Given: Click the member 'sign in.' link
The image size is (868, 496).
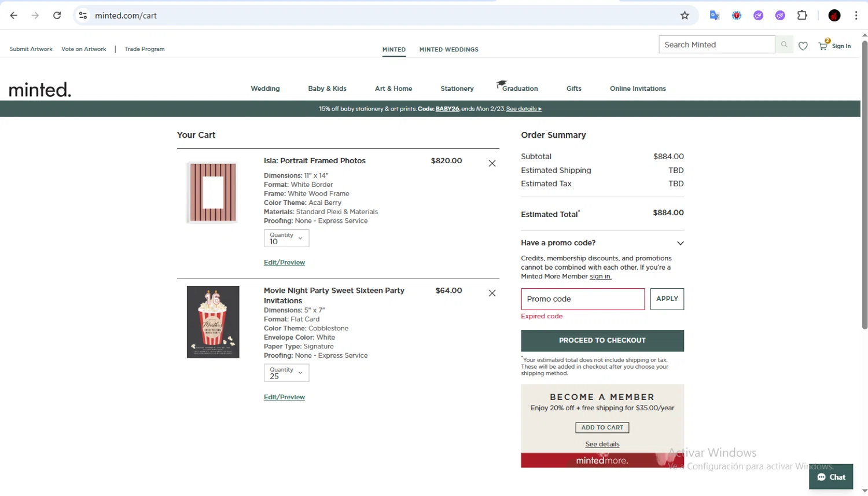Looking at the screenshot, I should [600, 277].
